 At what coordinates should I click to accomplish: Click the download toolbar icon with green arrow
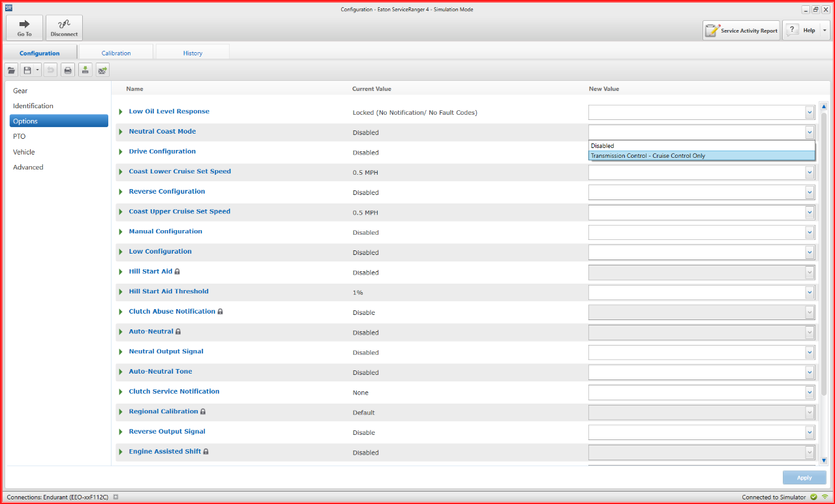85,70
